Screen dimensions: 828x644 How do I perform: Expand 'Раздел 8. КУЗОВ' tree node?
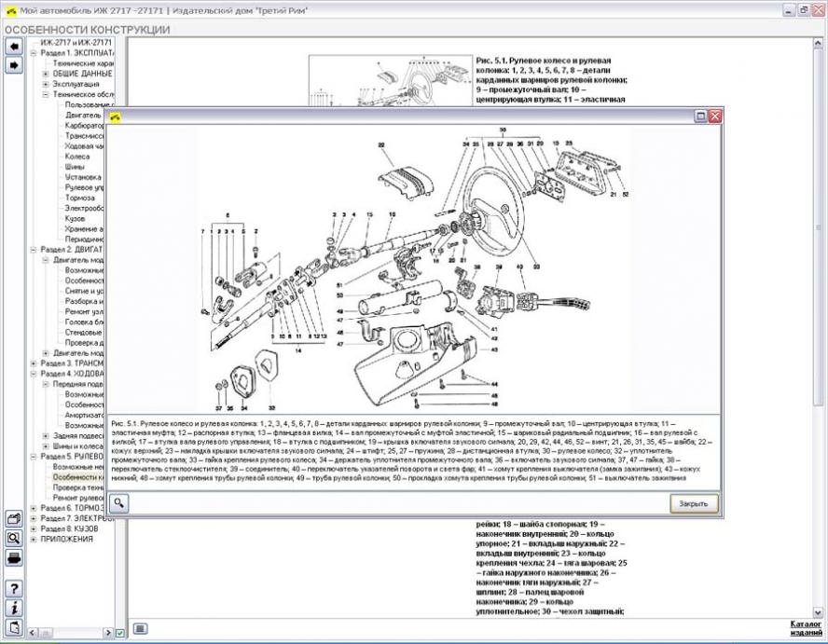tap(34, 529)
